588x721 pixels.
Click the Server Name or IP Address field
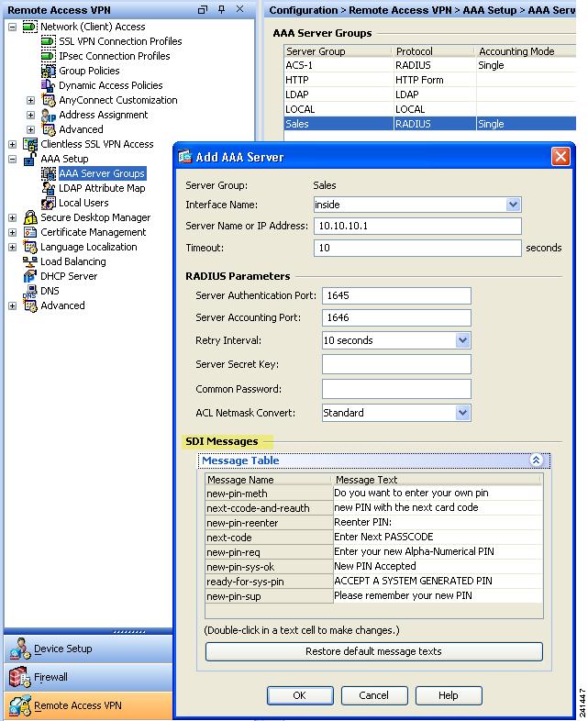tap(417, 226)
